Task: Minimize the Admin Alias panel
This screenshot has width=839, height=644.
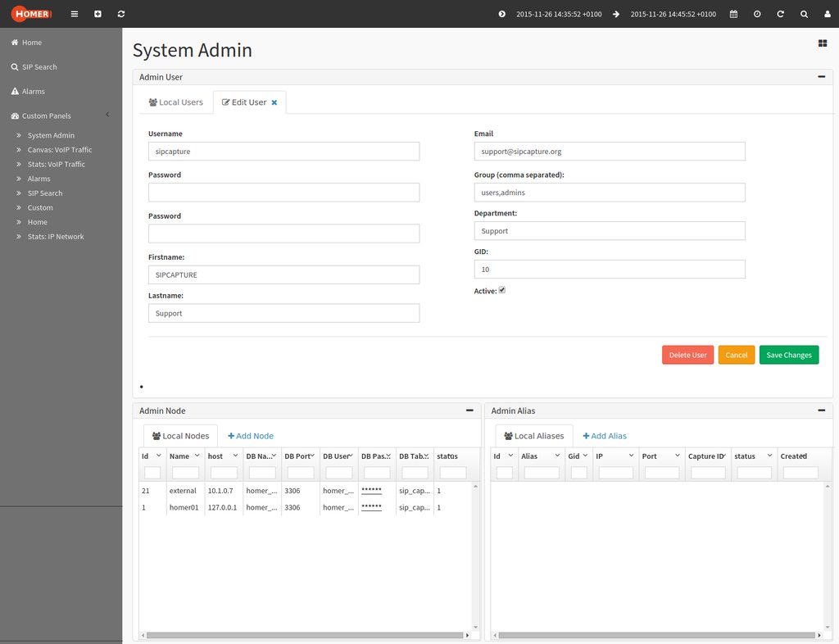Action: click(x=821, y=410)
